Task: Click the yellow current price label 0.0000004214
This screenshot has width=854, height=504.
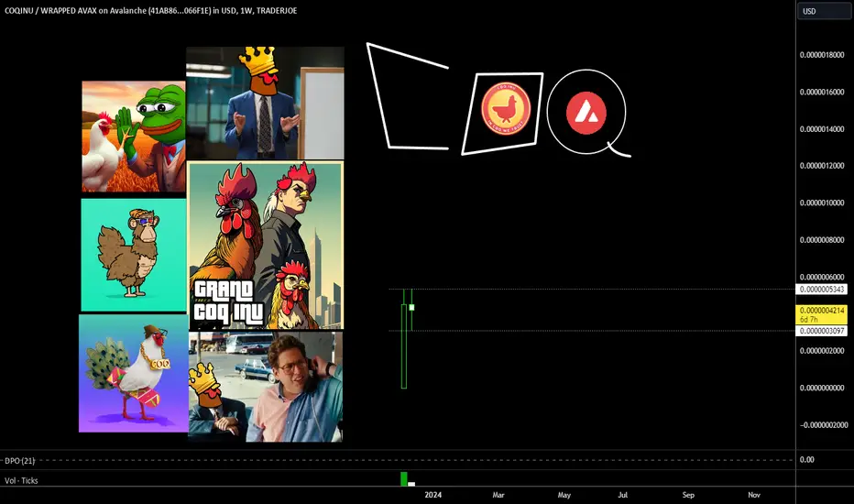Action: [x=822, y=314]
